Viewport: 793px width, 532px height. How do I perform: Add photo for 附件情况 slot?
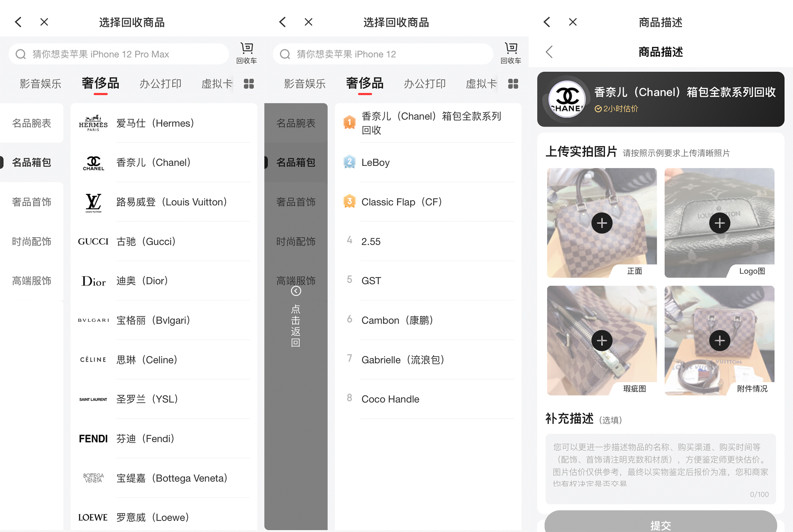[x=719, y=340]
